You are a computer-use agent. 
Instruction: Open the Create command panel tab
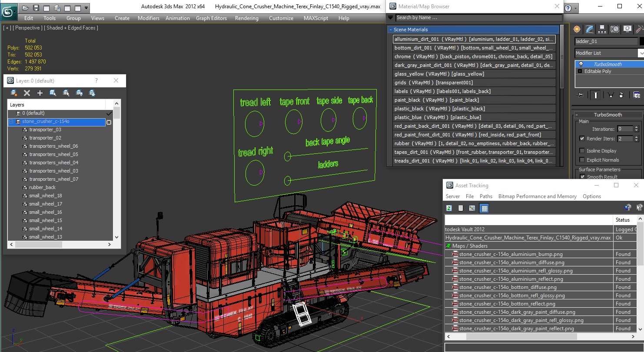[x=577, y=29]
